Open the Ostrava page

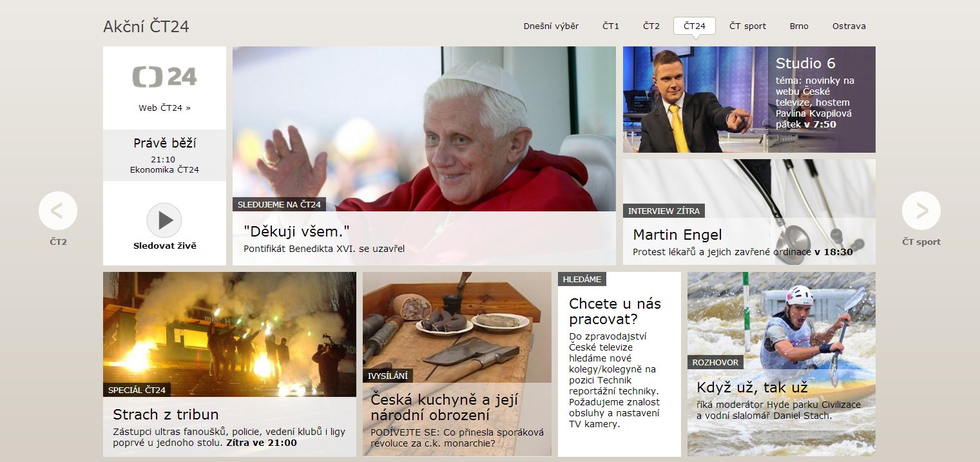(849, 26)
